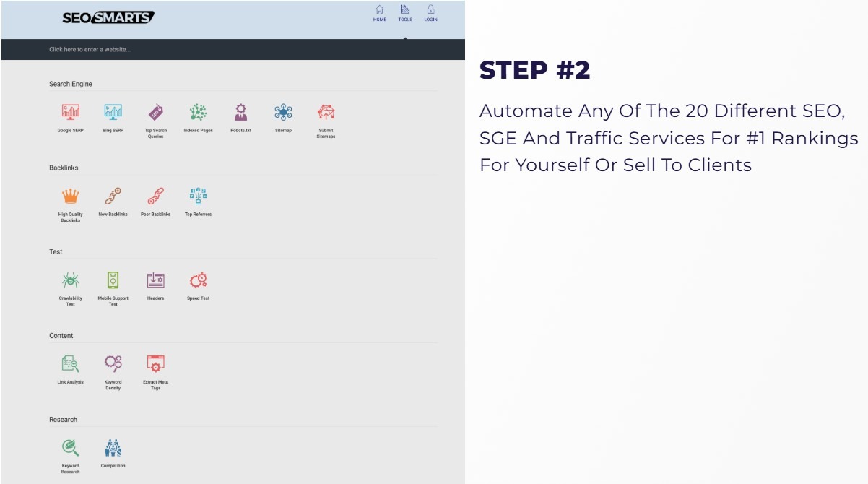Start the Mobile Support Test
Image resolution: width=868 pixels, height=484 pixels.
[113, 280]
